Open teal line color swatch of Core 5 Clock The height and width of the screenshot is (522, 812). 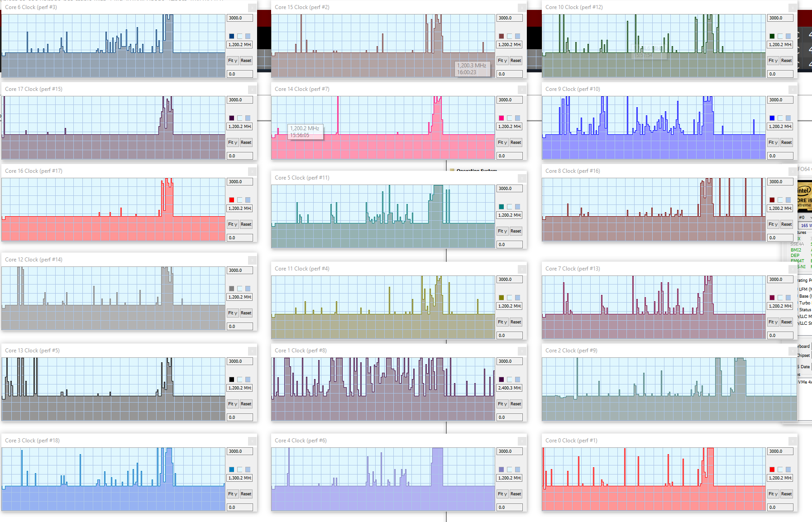pos(502,207)
